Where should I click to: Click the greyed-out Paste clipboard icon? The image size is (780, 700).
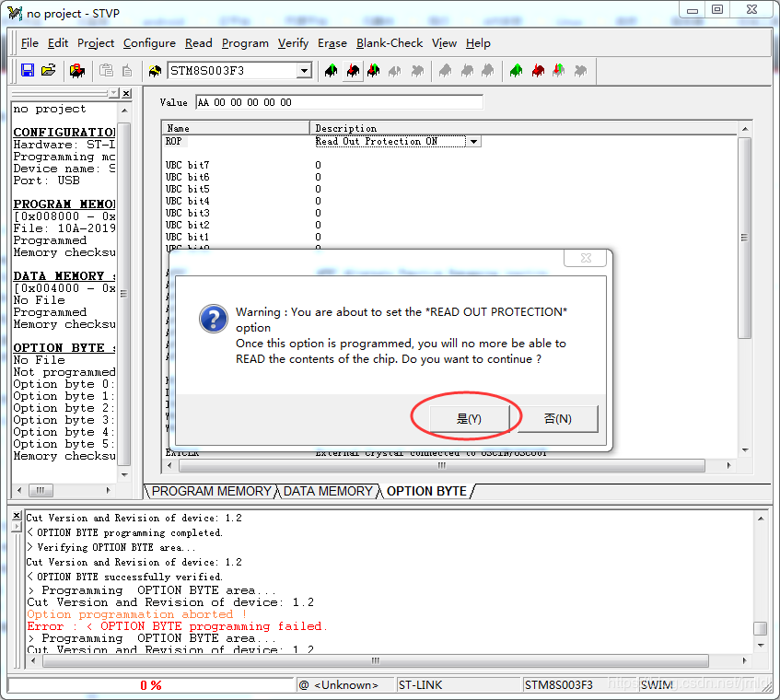[x=106, y=71]
